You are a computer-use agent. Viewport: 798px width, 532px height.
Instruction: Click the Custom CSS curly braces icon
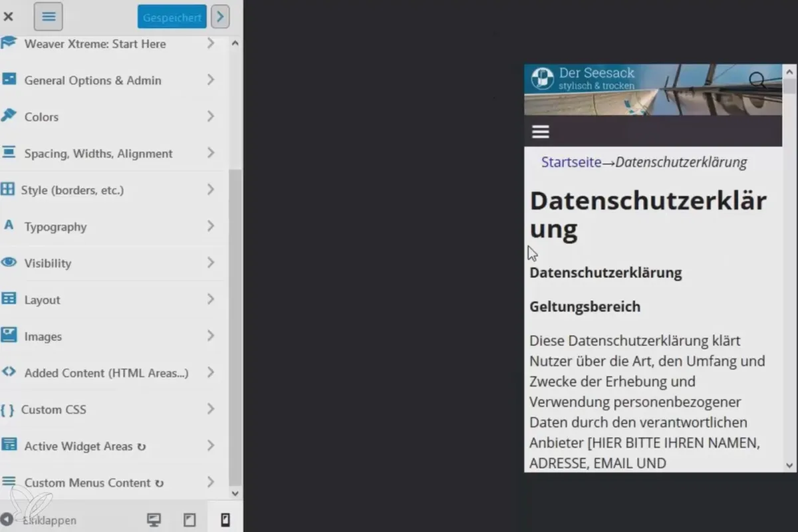(7, 410)
